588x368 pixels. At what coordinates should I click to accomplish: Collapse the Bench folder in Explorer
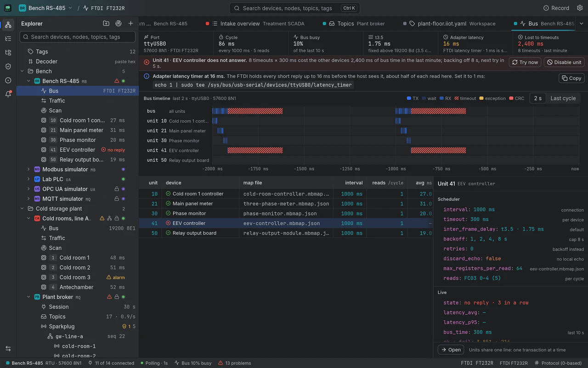22,71
